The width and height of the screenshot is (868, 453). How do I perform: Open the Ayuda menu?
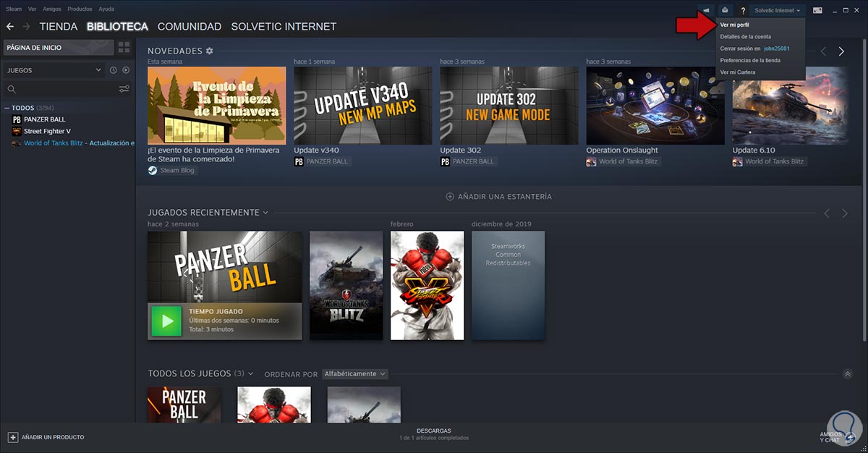pyautogui.click(x=106, y=9)
